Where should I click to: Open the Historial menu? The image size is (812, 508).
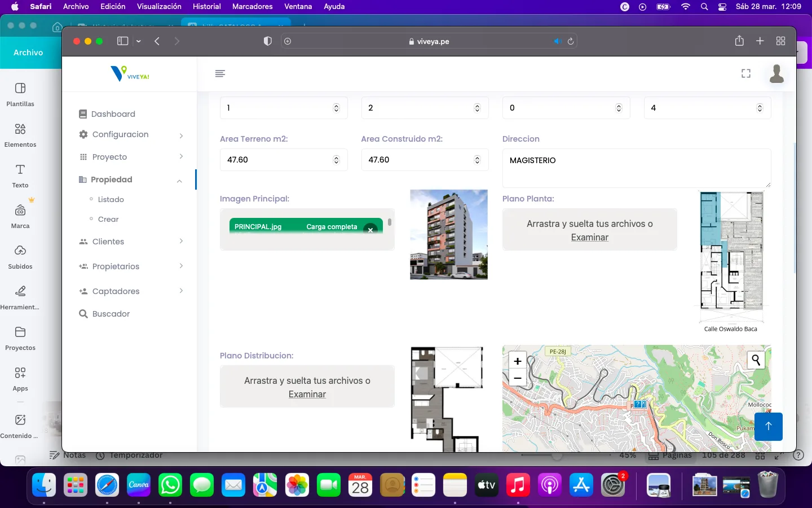pos(206,6)
